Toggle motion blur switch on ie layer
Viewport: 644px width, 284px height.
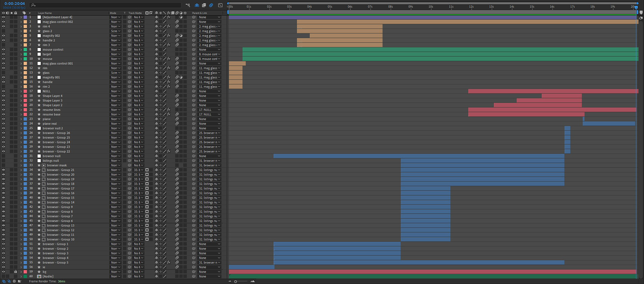pyautogui.click(x=177, y=267)
